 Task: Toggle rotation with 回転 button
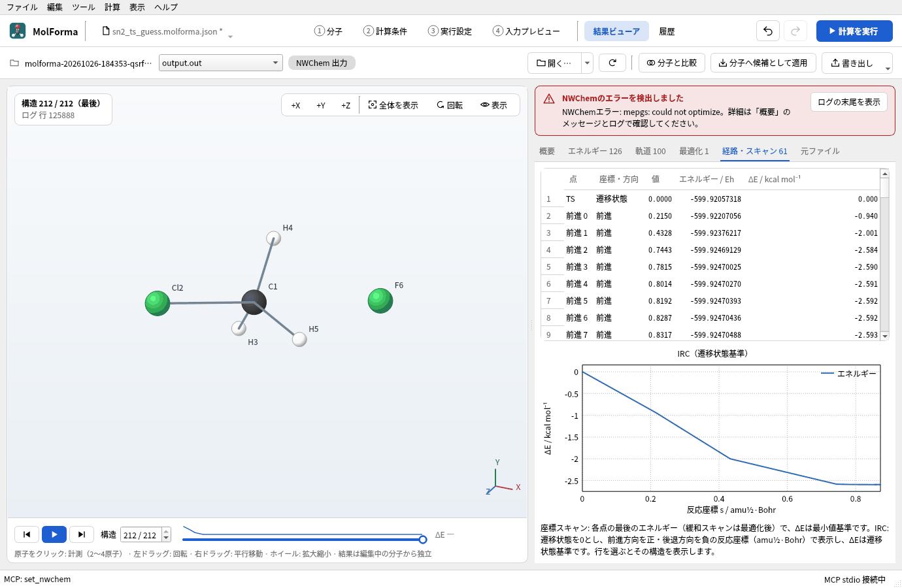[x=450, y=105]
